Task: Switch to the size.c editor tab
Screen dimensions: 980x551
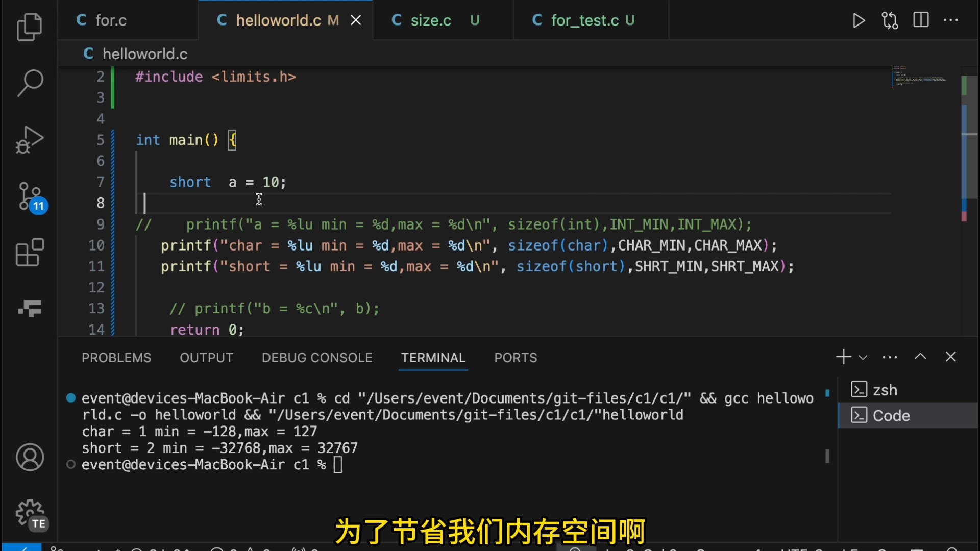Action: click(430, 20)
